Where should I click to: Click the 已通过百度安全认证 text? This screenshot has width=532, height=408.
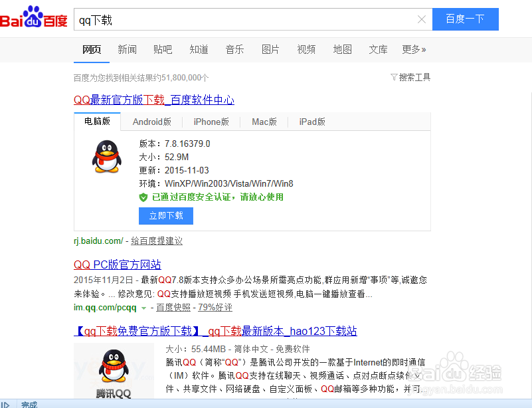[x=217, y=197]
